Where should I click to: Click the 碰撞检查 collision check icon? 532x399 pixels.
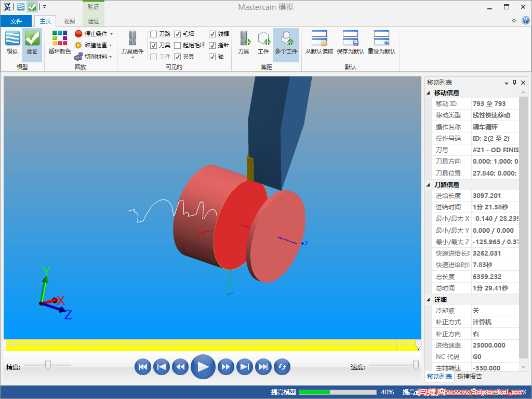point(78,45)
